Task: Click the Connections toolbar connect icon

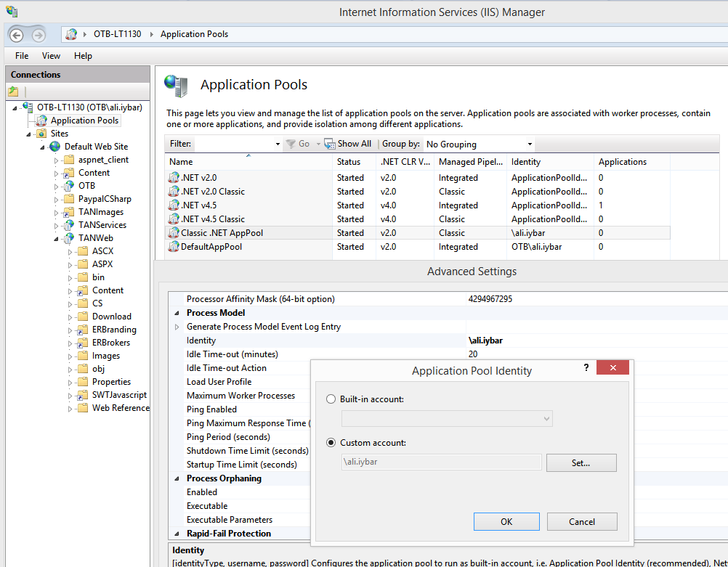Action: point(13,91)
